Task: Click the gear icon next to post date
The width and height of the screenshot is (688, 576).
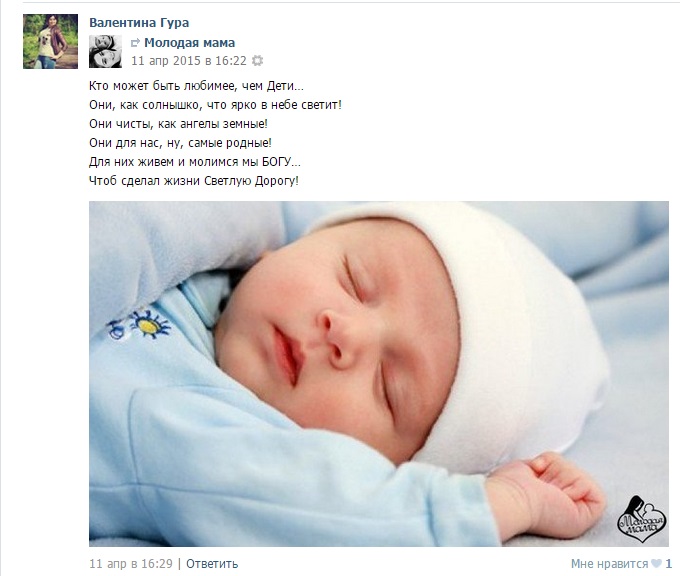Action: point(258,61)
